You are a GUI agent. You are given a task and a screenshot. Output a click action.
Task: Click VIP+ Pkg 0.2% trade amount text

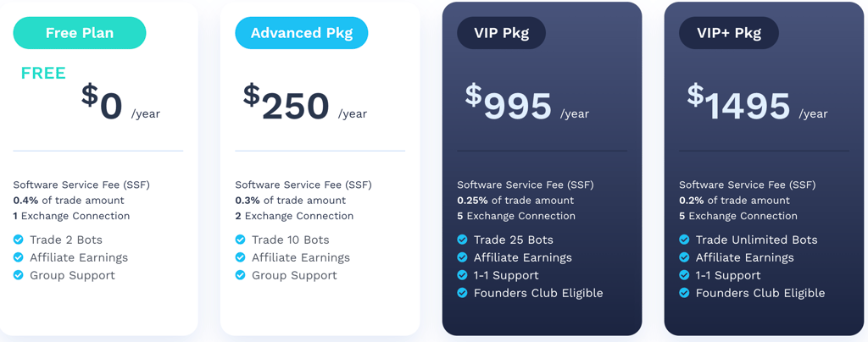(x=734, y=201)
